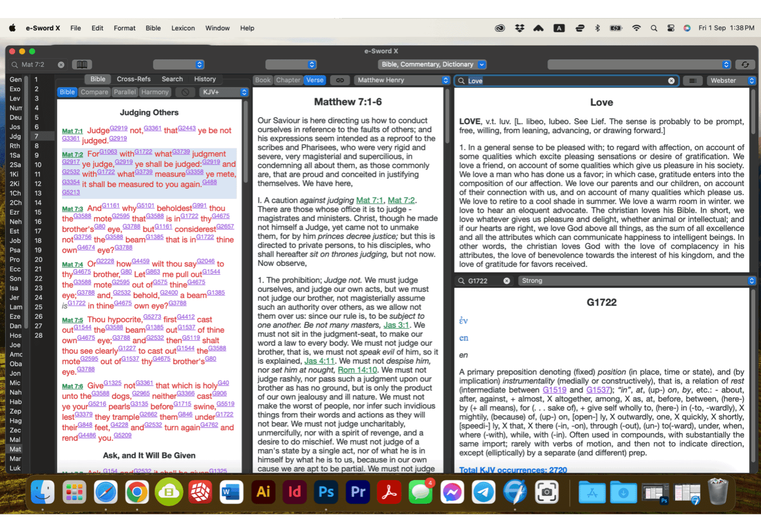
Task: Clear the Mat 7:2 reference search field
Action: [x=61, y=65]
